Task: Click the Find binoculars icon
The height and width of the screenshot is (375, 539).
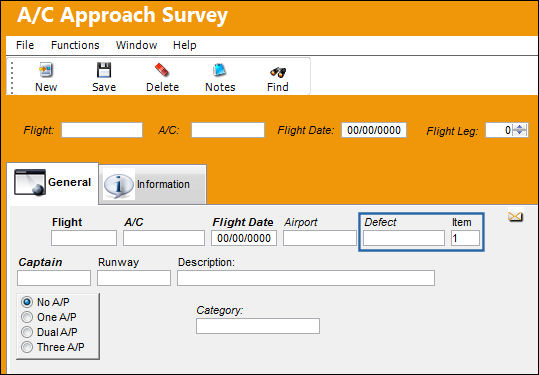Action: click(x=278, y=72)
